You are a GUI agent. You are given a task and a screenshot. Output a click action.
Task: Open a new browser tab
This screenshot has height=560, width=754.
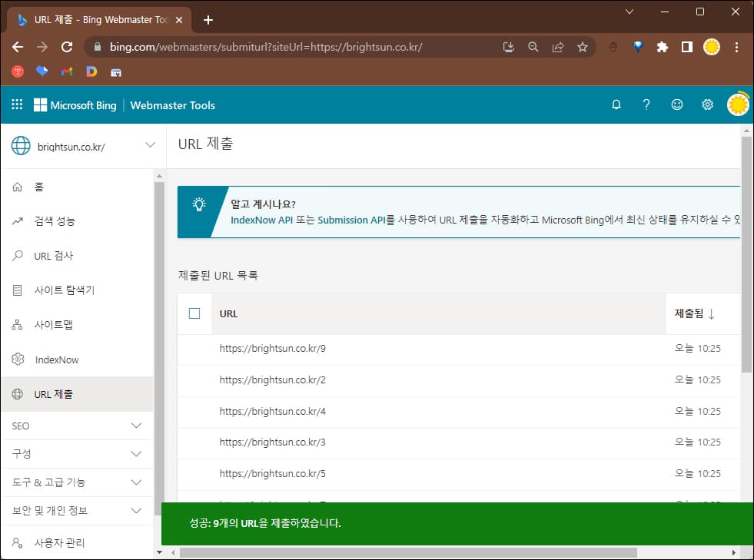(x=208, y=20)
